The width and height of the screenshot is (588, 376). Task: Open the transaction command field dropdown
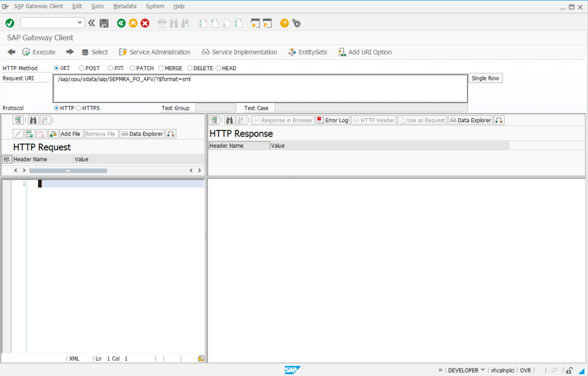79,23
